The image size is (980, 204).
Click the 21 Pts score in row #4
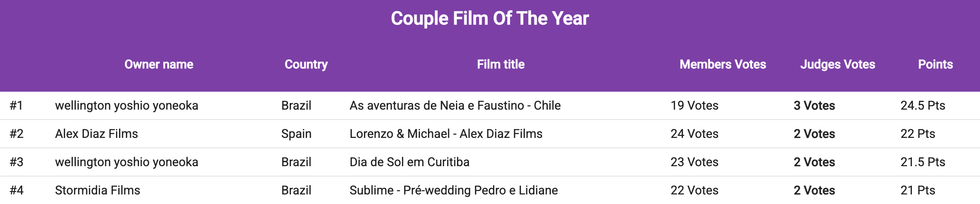pos(918,190)
